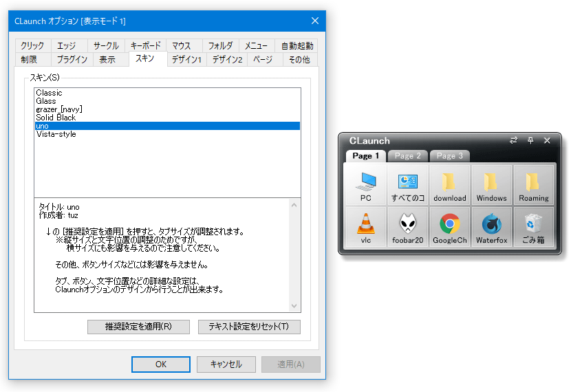Select the grazer_[navy] skin
The image size is (571, 392).
point(167,109)
